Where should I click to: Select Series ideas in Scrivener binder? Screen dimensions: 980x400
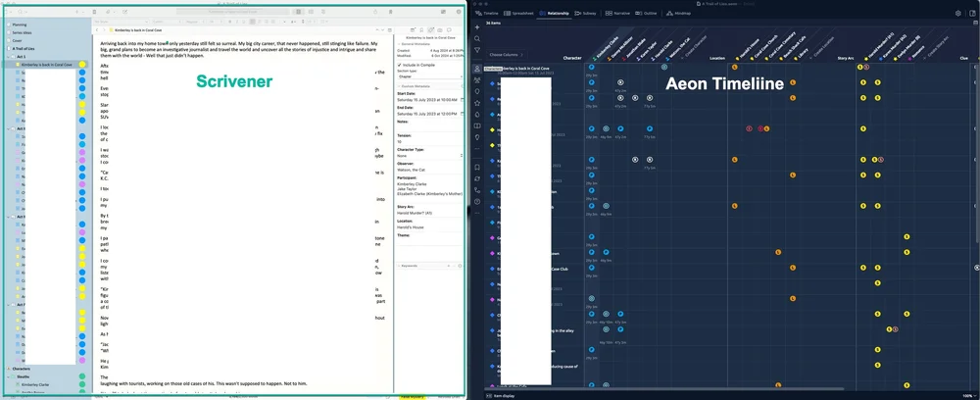pyautogui.click(x=22, y=32)
